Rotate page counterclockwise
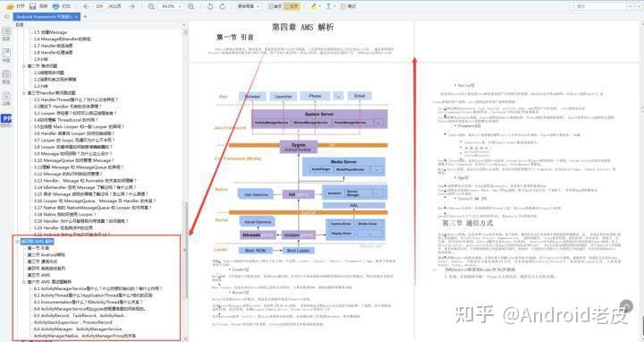The width and height of the screenshot is (644, 342). tap(210, 6)
